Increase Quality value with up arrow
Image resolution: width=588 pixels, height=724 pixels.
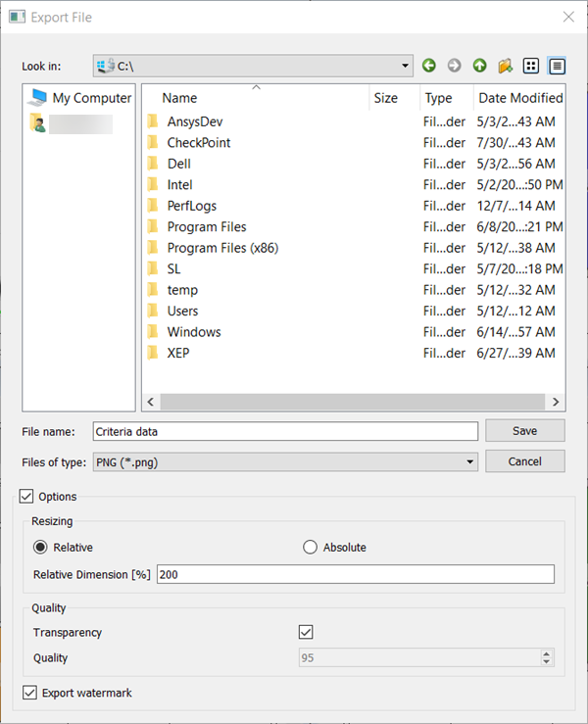pyautogui.click(x=547, y=653)
